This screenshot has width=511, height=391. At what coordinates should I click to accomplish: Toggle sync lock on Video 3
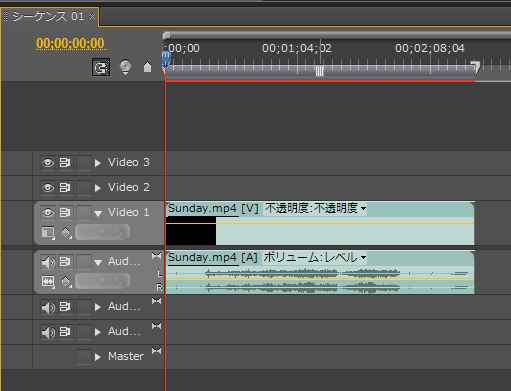(x=65, y=163)
